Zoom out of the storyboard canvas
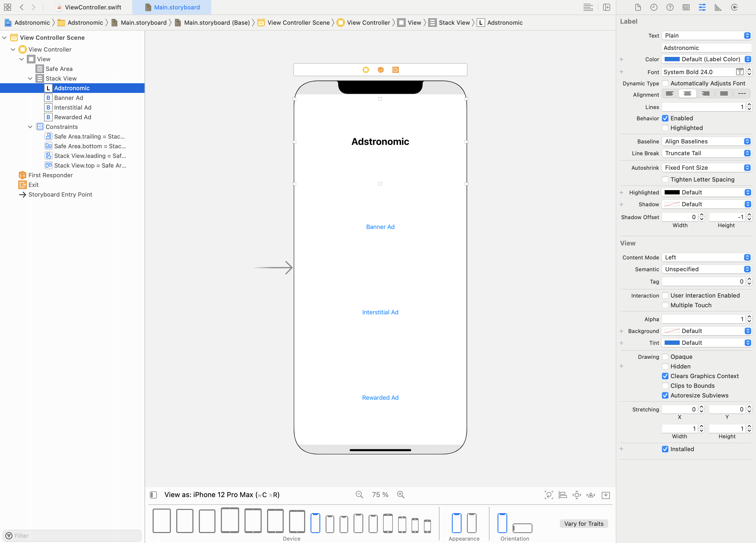The height and width of the screenshot is (543, 756). [359, 495]
